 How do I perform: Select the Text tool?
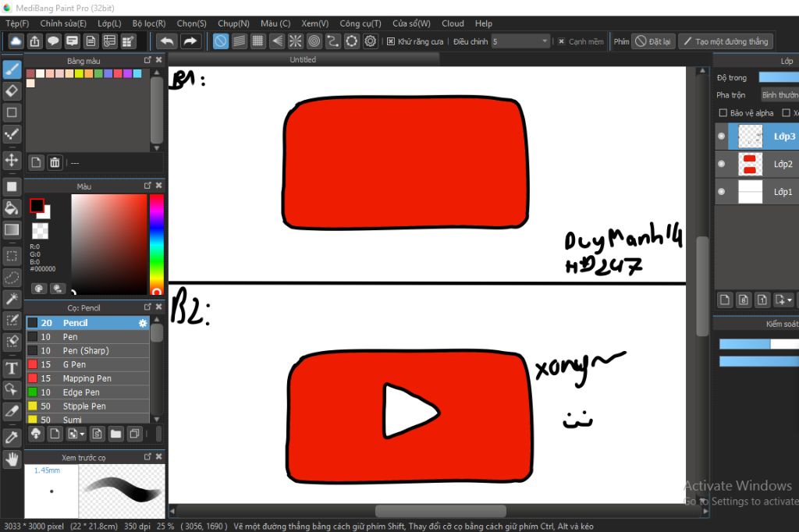point(12,368)
